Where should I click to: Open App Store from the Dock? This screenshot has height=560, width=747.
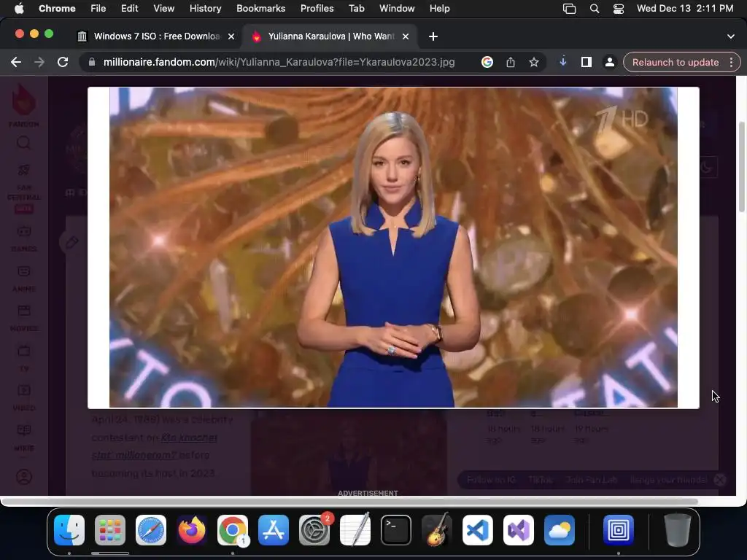[274, 529]
